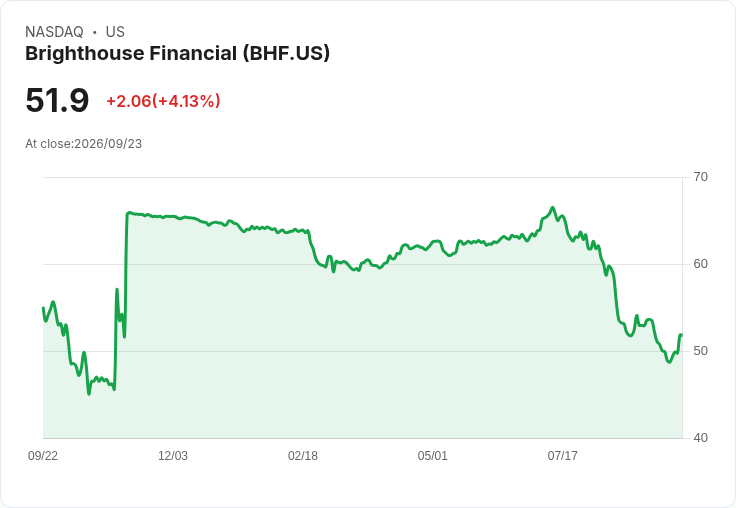This screenshot has height=508, width=736.
Task: Select the red +2.06(+4.13%) change value
Action: (x=163, y=101)
